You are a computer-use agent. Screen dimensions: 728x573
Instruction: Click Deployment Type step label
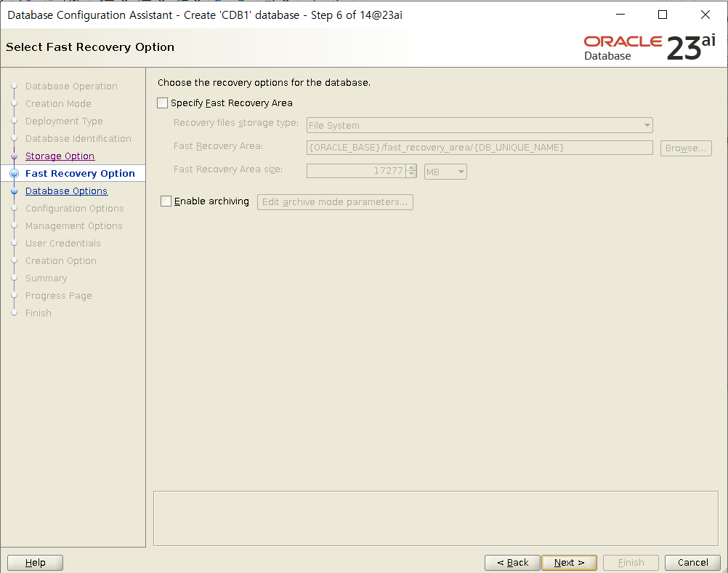pyautogui.click(x=64, y=121)
